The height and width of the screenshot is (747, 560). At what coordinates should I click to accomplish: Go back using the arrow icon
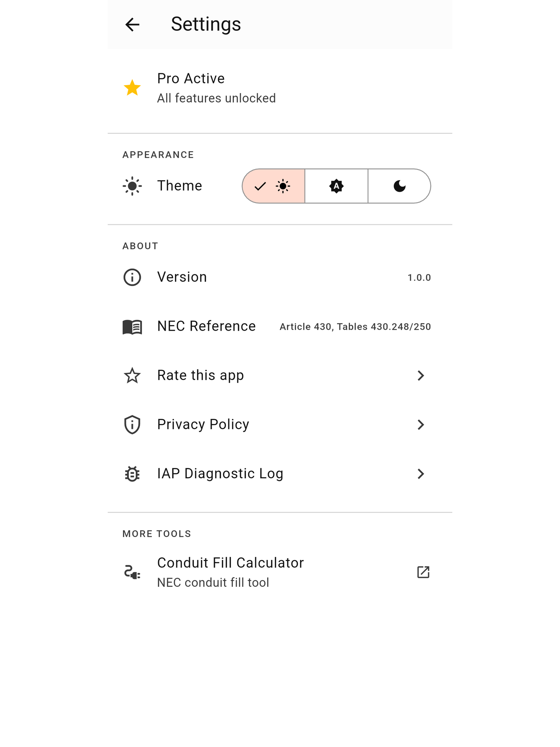point(132,25)
